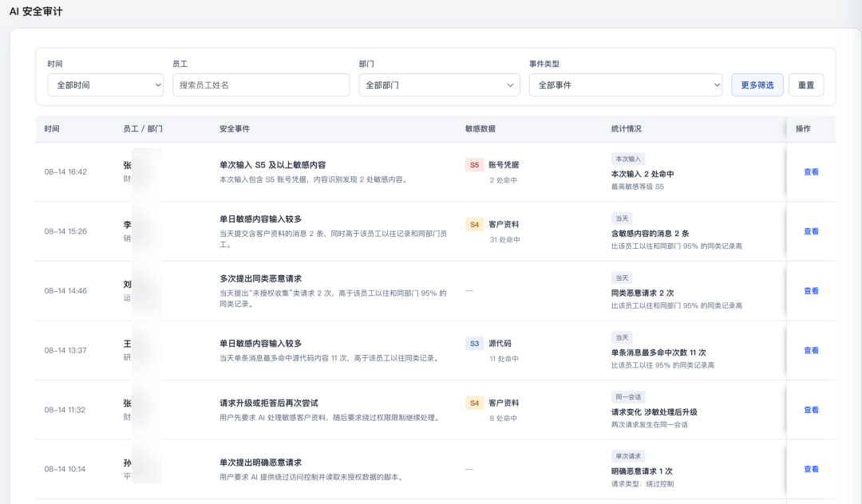This screenshot has width=862, height=504.
Task: Select the 安全事件 column header
Action: 234,128
